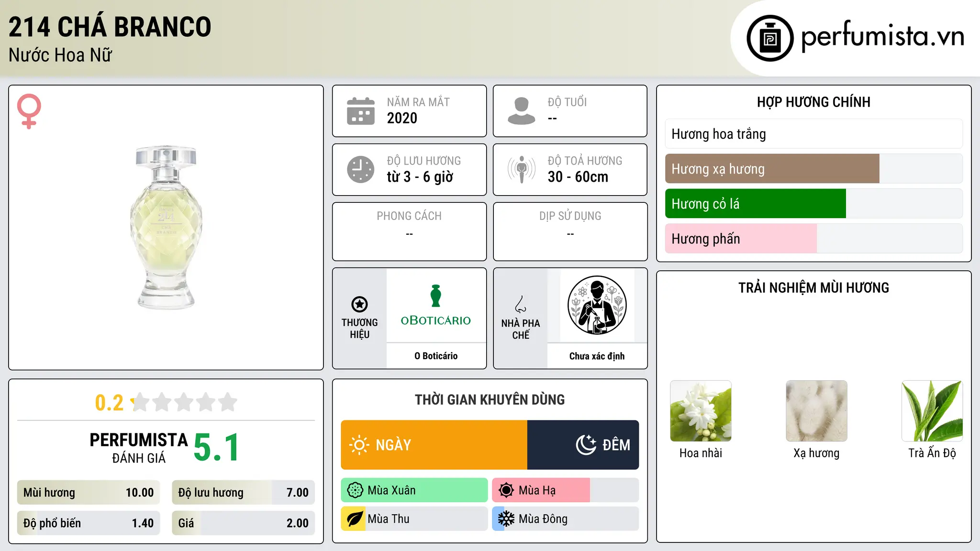Click the star rating row next to 0.2
Viewport: 980px width, 551px height.
pos(184,402)
